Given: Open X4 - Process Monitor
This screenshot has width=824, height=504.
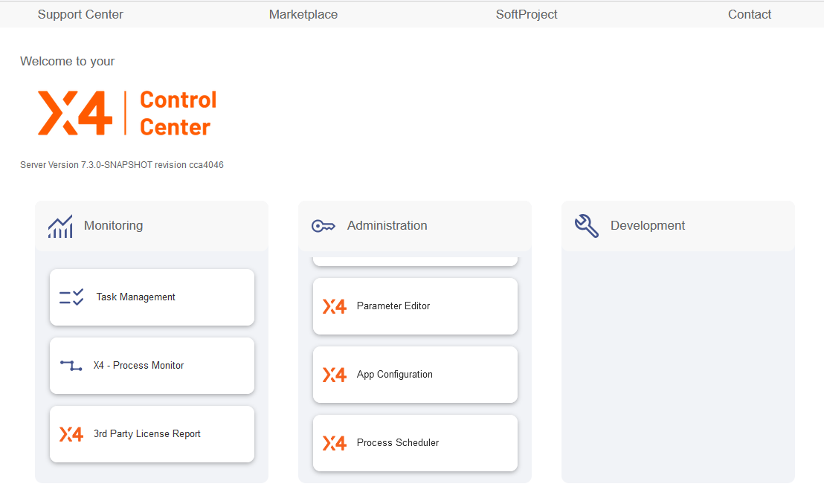Looking at the screenshot, I should 152,365.
